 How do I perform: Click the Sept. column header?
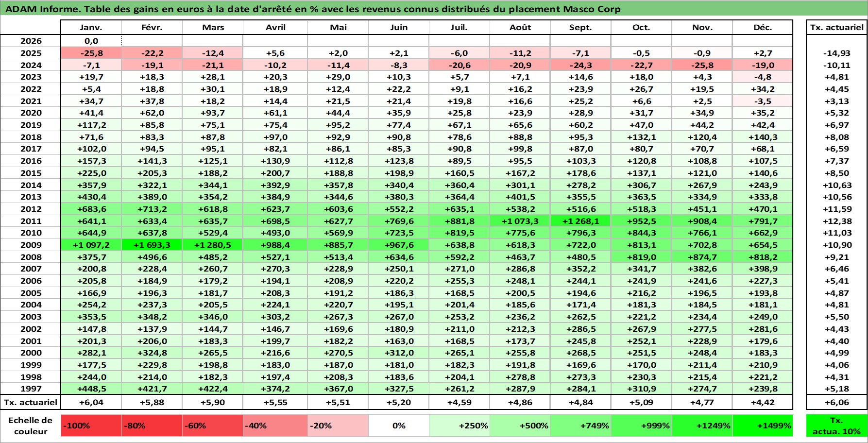point(581,27)
